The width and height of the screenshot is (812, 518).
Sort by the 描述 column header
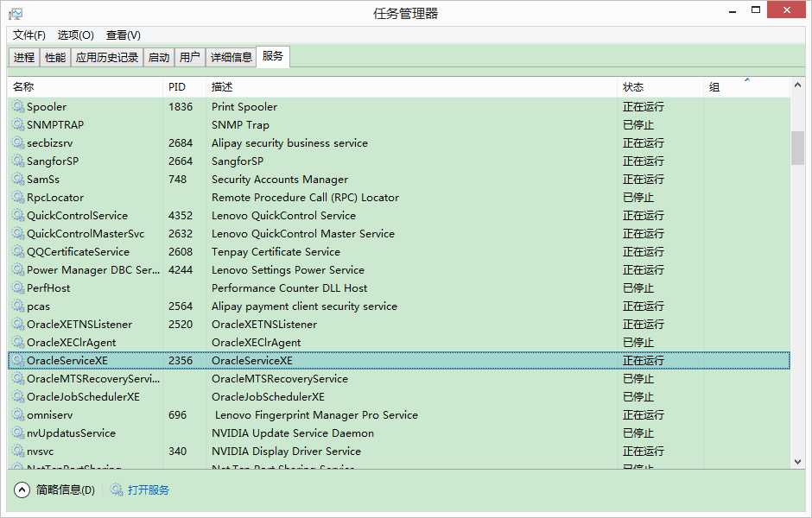tap(412, 87)
